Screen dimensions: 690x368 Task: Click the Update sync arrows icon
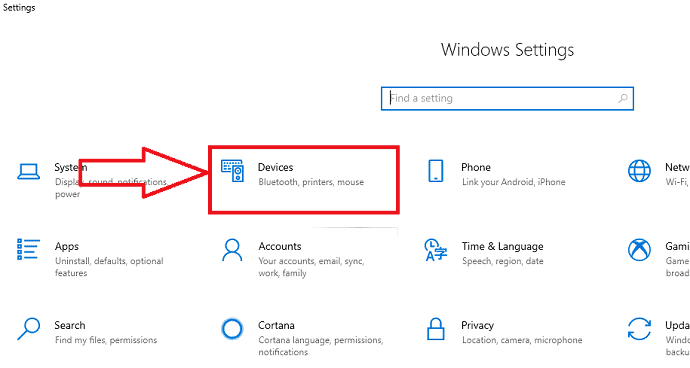pyautogui.click(x=639, y=329)
